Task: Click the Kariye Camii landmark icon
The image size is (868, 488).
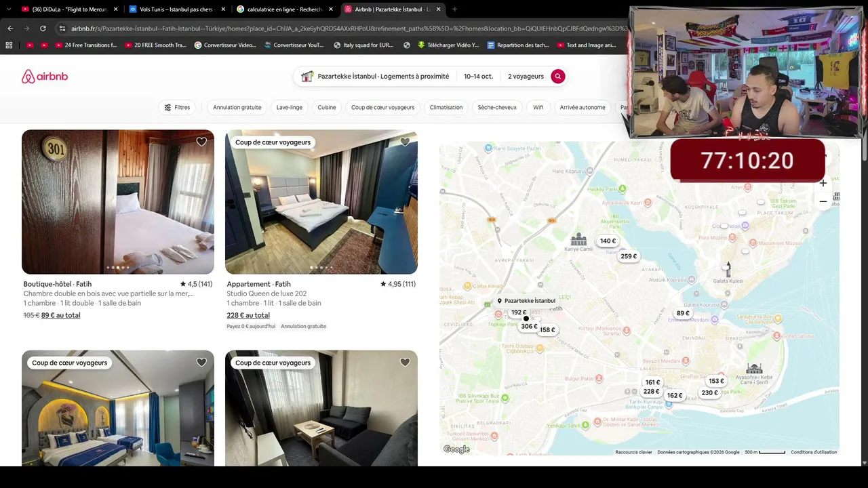Action: (x=578, y=239)
